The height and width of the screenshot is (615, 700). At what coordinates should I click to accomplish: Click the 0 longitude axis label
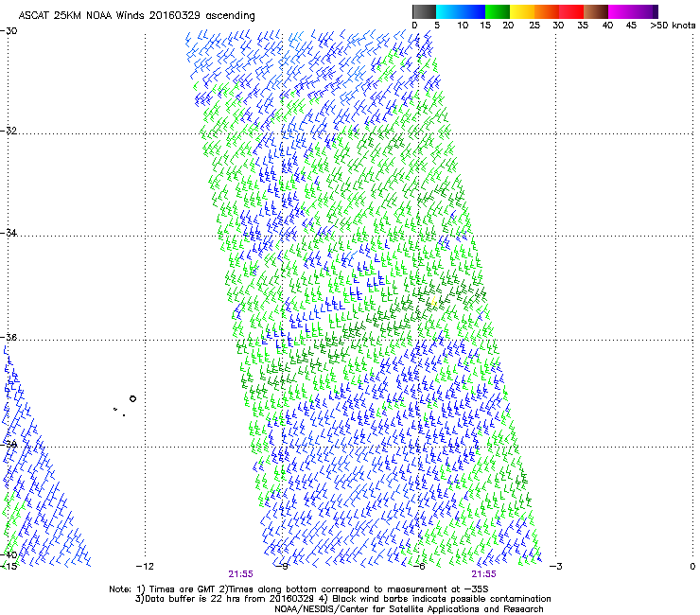coord(692,567)
